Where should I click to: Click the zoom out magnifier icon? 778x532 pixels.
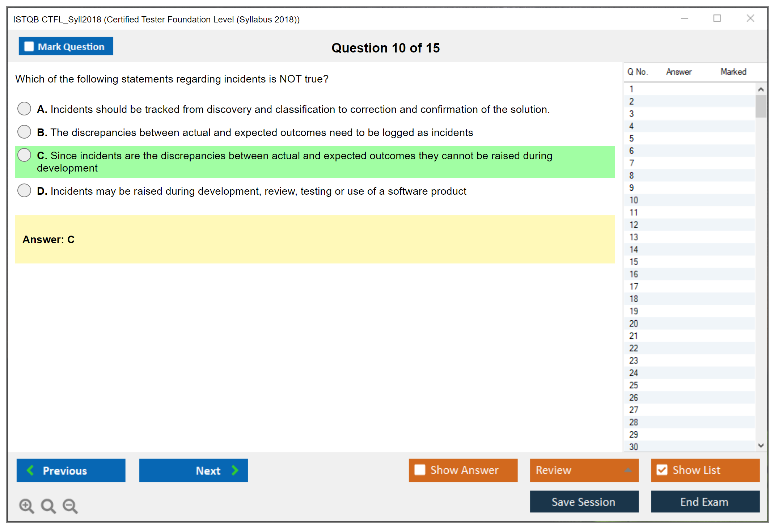coord(70,506)
